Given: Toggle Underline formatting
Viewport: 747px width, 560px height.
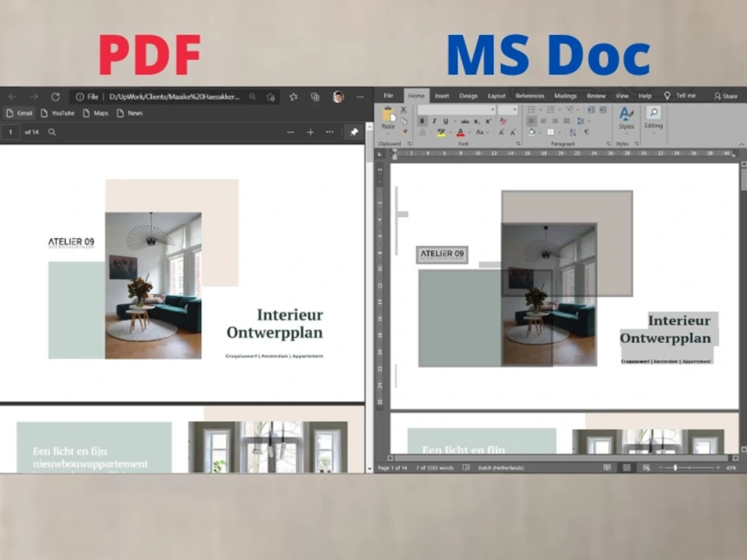Looking at the screenshot, I should tap(446, 121).
